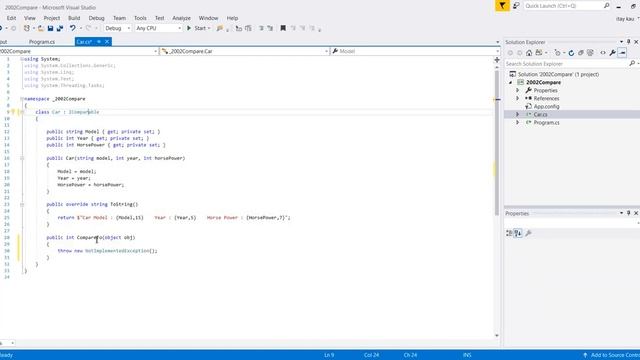Expand the Program.cs node in Solution Explorer
This screenshot has height=360, width=640.
pyautogui.click(x=518, y=122)
